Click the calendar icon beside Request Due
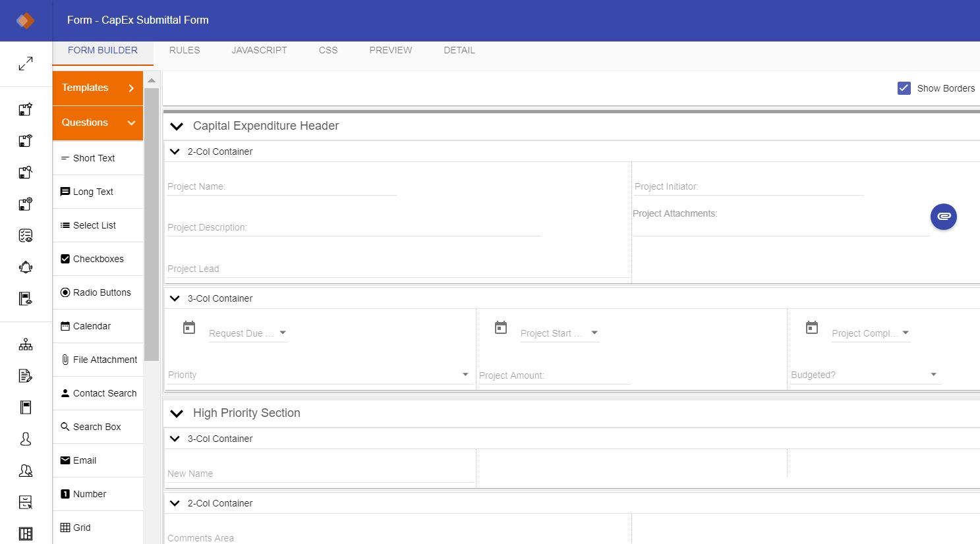Image resolution: width=980 pixels, height=544 pixels. 189,327
